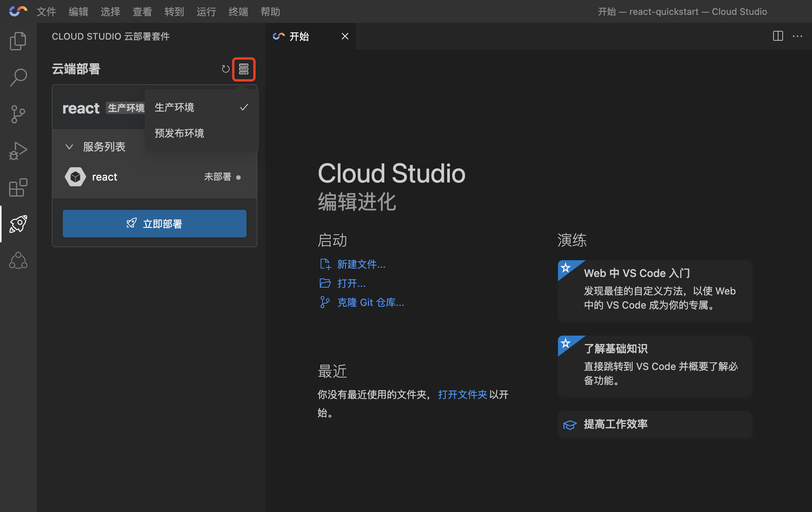Viewport: 812px width, 512px height.
Task: Open the 编辑 menu
Action: coord(78,12)
